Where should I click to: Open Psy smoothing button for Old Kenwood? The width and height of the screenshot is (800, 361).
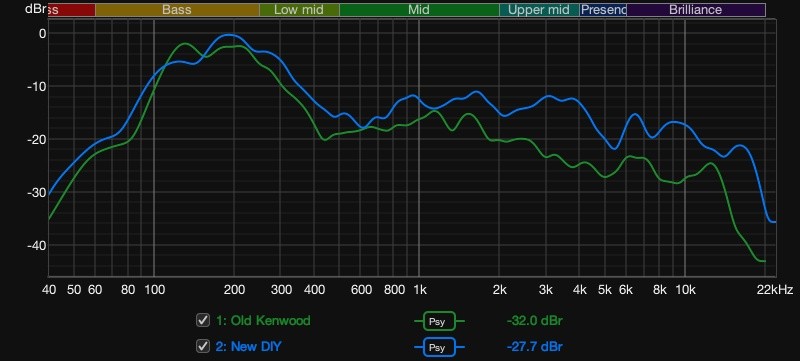(439, 321)
